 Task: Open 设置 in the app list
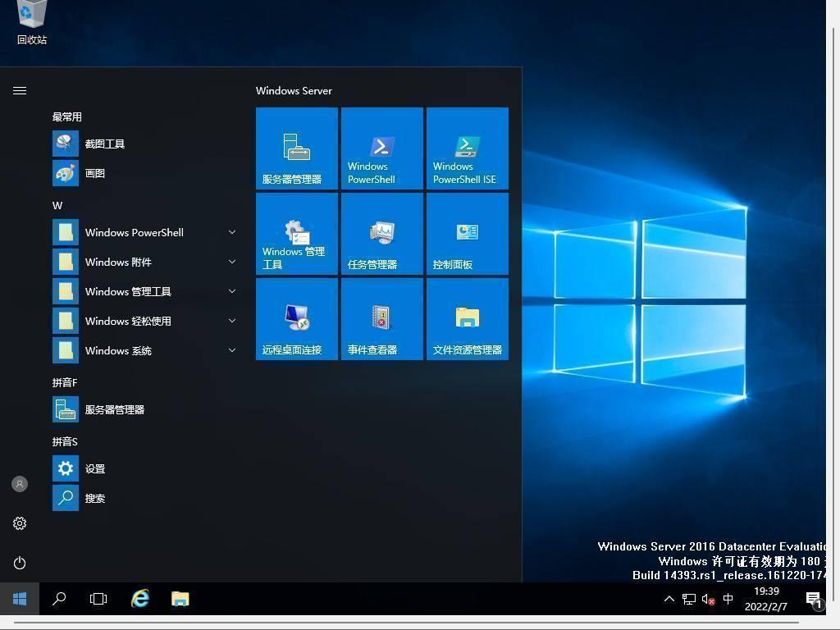click(144, 468)
